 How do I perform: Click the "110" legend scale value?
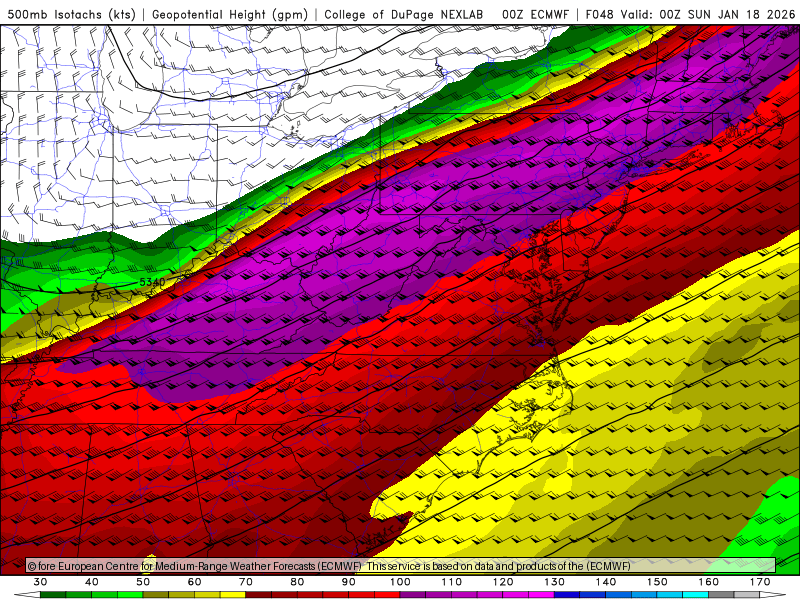point(452,582)
